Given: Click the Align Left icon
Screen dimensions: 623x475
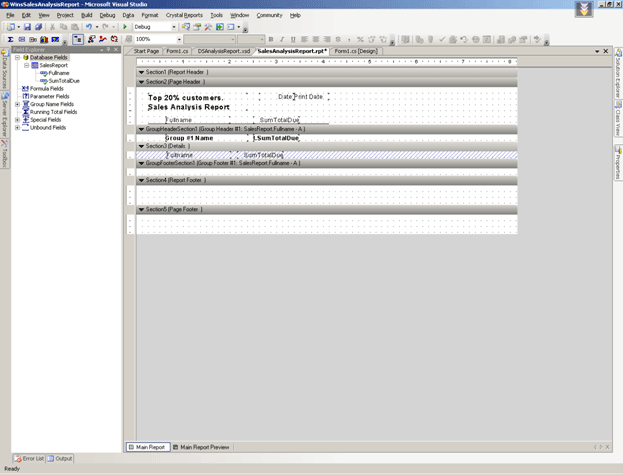Looking at the screenshot, I should pyautogui.click(x=304, y=39).
